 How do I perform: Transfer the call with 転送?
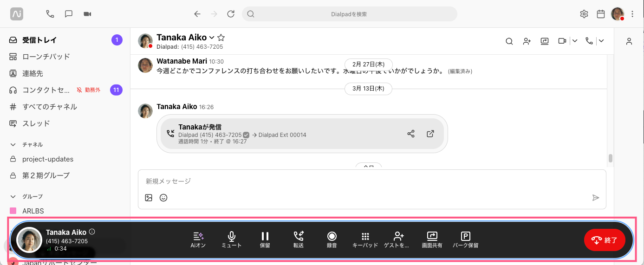(x=299, y=240)
